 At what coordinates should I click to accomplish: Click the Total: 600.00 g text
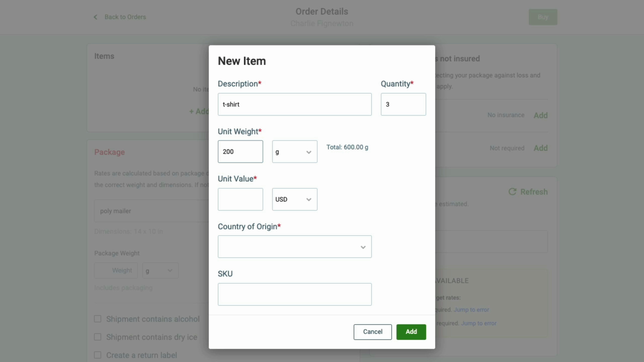(x=347, y=147)
